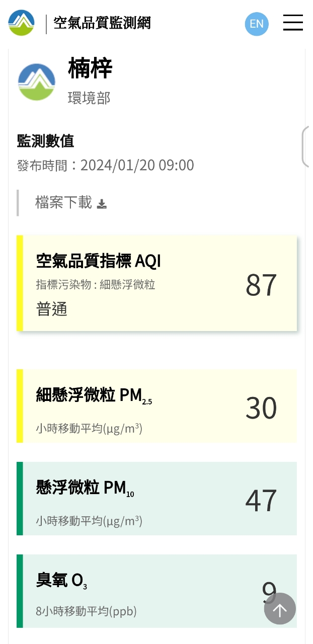The image size is (313, 644).
Task: Click the PM10 value 47
Action: (x=261, y=501)
